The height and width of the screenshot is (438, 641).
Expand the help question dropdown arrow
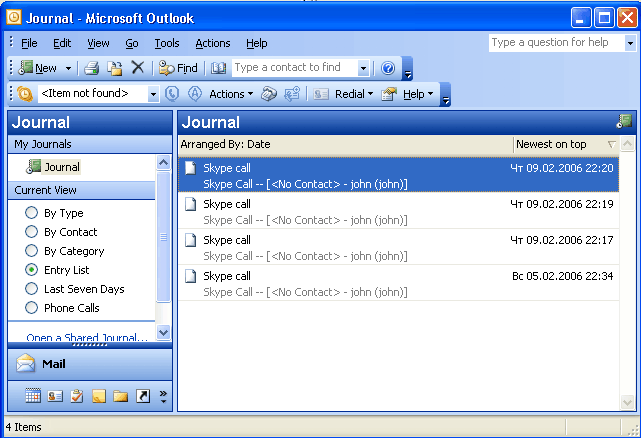click(x=630, y=43)
